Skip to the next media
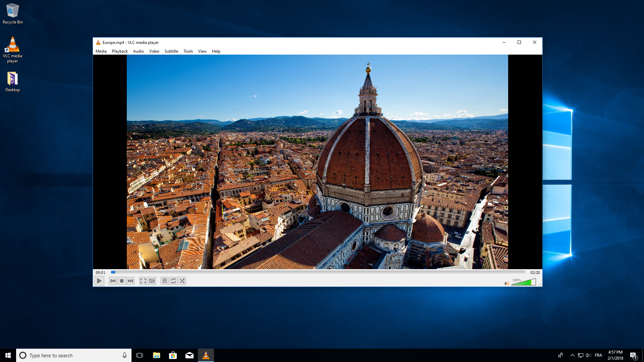Viewport: 644px width, 362px height. tap(130, 281)
